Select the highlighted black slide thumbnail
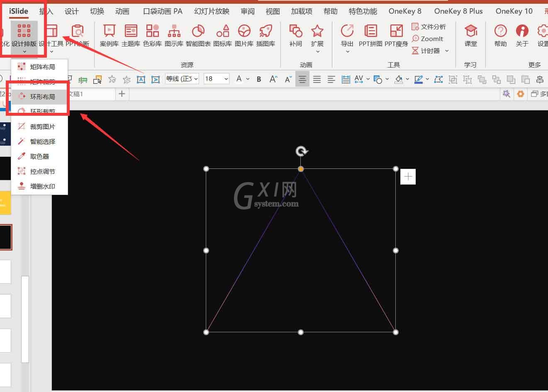 (x=6, y=237)
